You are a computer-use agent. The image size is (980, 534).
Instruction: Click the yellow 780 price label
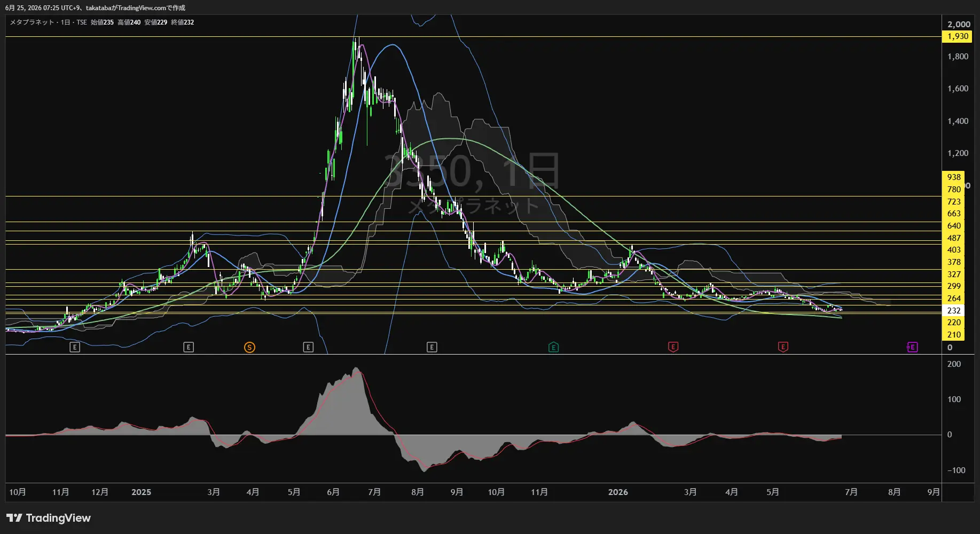[954, 190]
